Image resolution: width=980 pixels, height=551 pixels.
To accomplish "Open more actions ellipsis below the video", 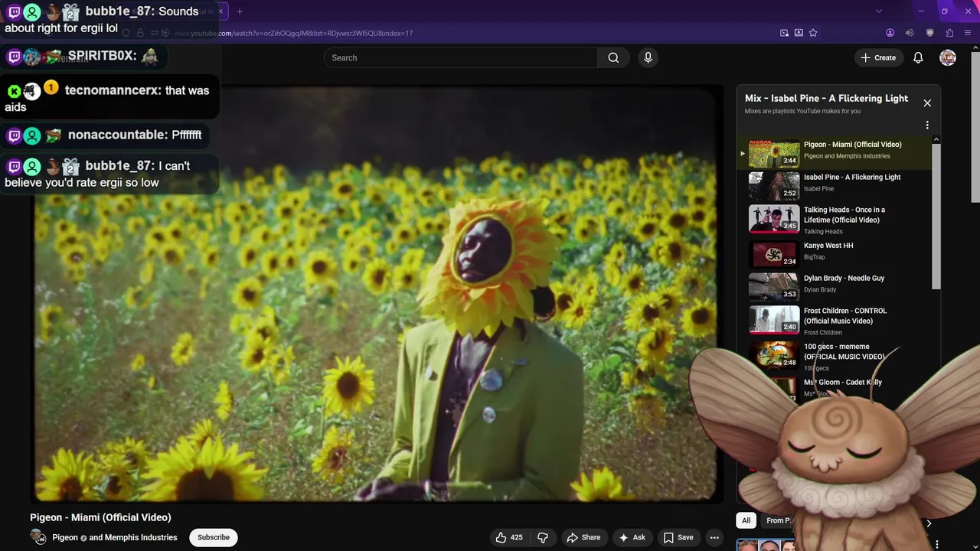I will 714,537.
